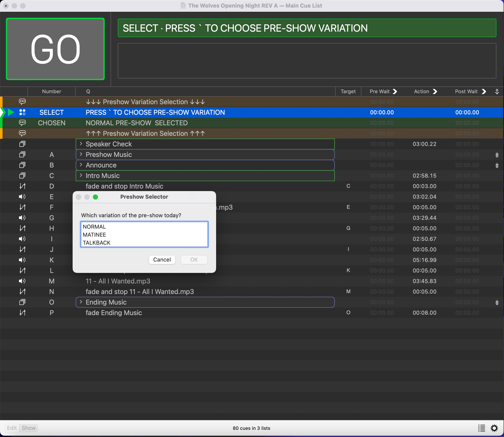
Task: Toggle the comment icon on CHOSEN cue
Action: 22,123
